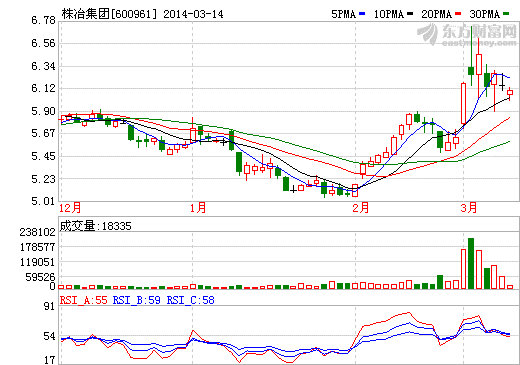Select the 5.01 price axis label
The width and height of the screenshot is (520, 365).
pyautogui.click(x=43, y=201)
